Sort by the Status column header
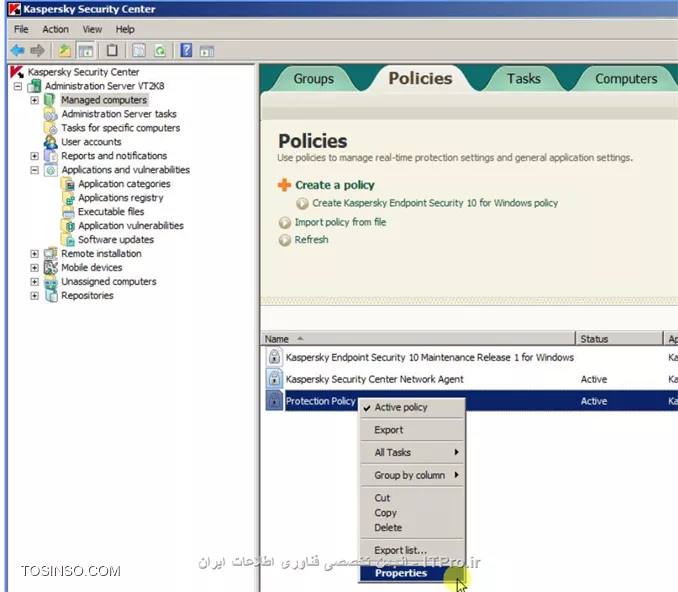 click(x=619, y=339)
